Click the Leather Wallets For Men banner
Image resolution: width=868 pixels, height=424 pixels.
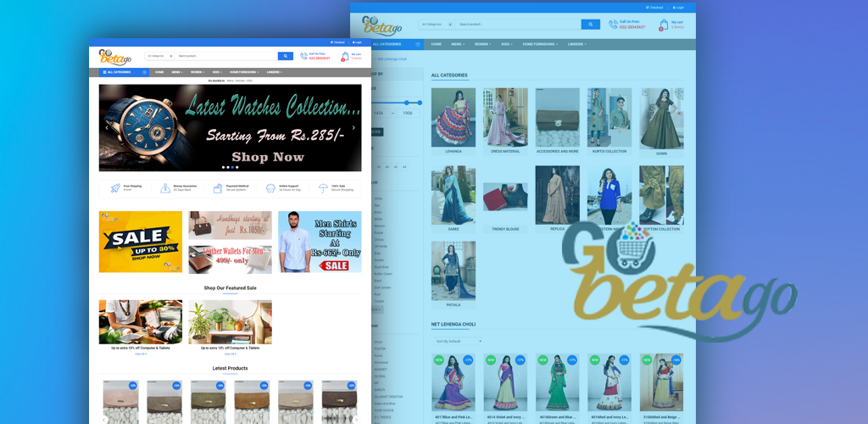pyautogui.click(x=231, y=259)
